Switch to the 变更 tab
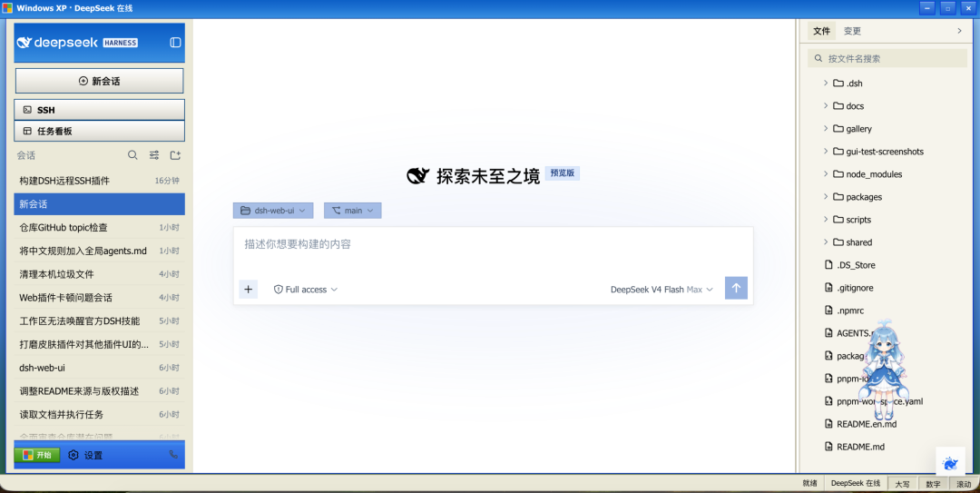Image resolution: width=980 pixels, height=493 pixels. pyautogui.click(x=852, y=31)
